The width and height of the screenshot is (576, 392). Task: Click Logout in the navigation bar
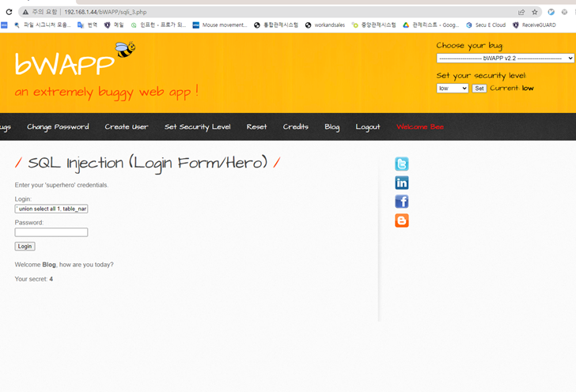pyautogui.click(x=367, y=127)
